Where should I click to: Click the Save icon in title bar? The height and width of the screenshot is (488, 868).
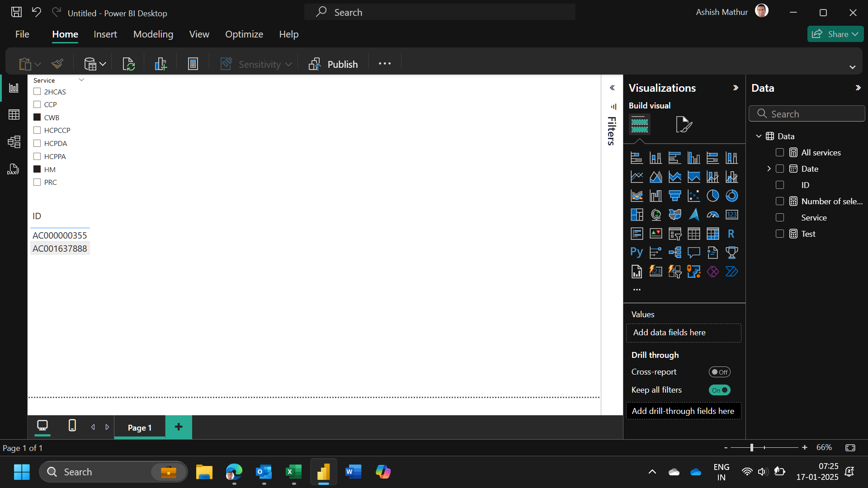tap(16, 12)
